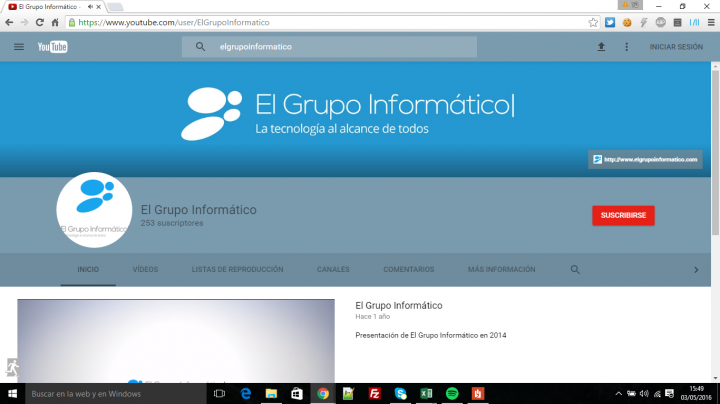
Task: Open a new browser tab
Action: click(115, 7)
